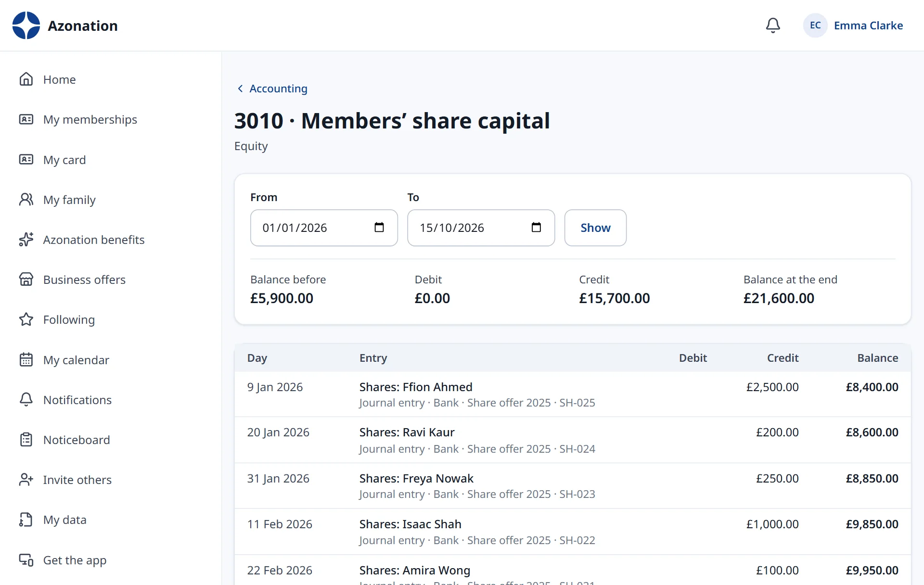Click the My card icon in the sidebar
The image size is (924, 585).
tap(26, 159)
